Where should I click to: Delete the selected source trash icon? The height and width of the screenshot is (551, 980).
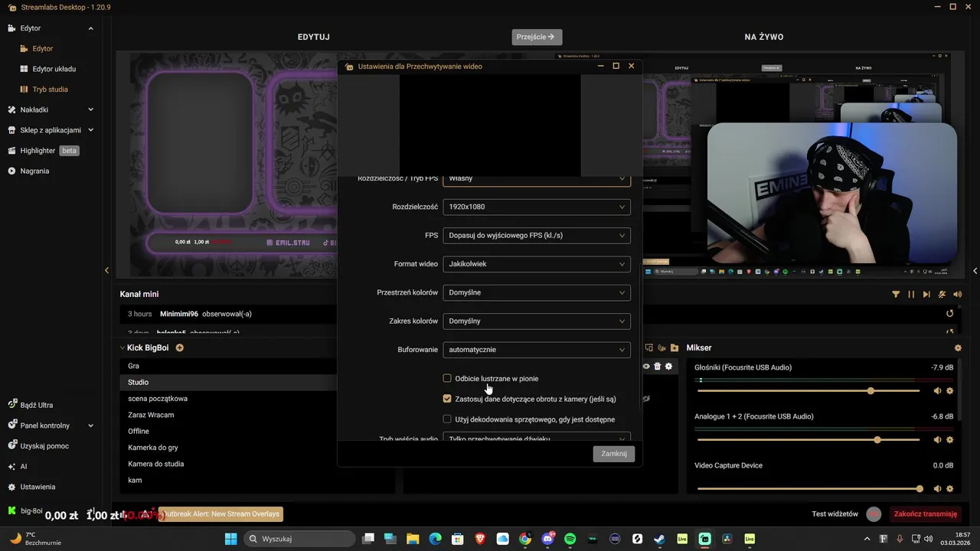657,367
